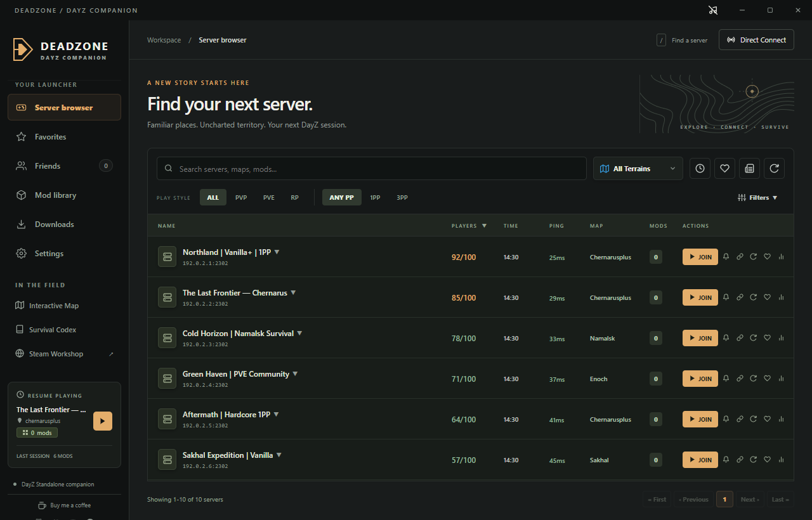The width and height of the screenshot is (812, 520).
Task: Server icon beside Sakhal Expedition entry
Action: pyautogui.click(x=167, y=460)
